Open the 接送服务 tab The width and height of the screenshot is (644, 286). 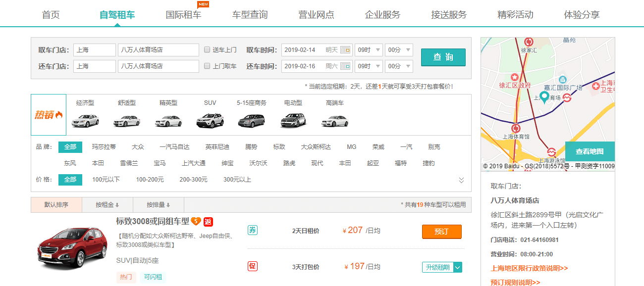449,14
